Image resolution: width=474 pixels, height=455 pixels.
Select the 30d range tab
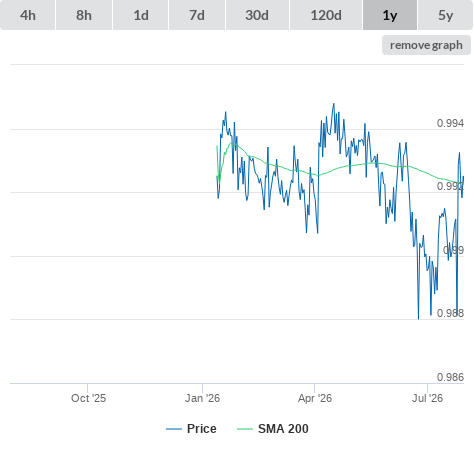point(257,15)
